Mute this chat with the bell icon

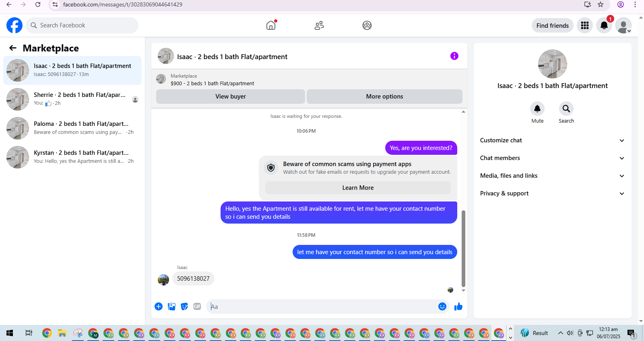coord(537,109)
